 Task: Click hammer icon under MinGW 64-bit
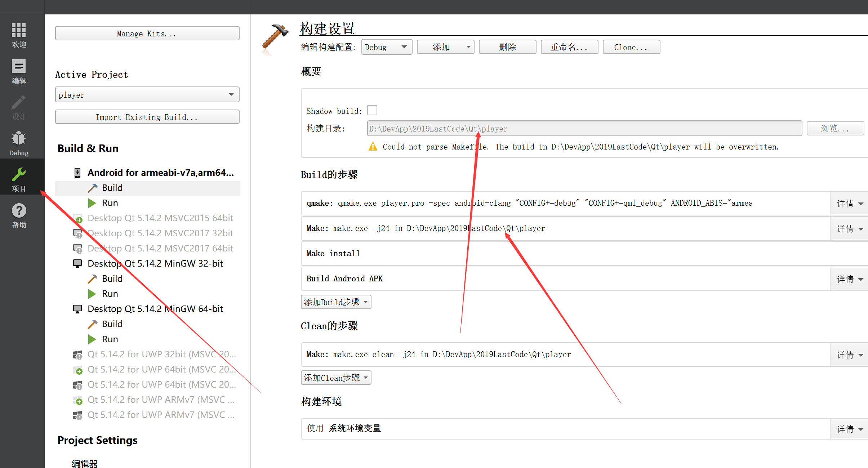click(x=93, y=324)
